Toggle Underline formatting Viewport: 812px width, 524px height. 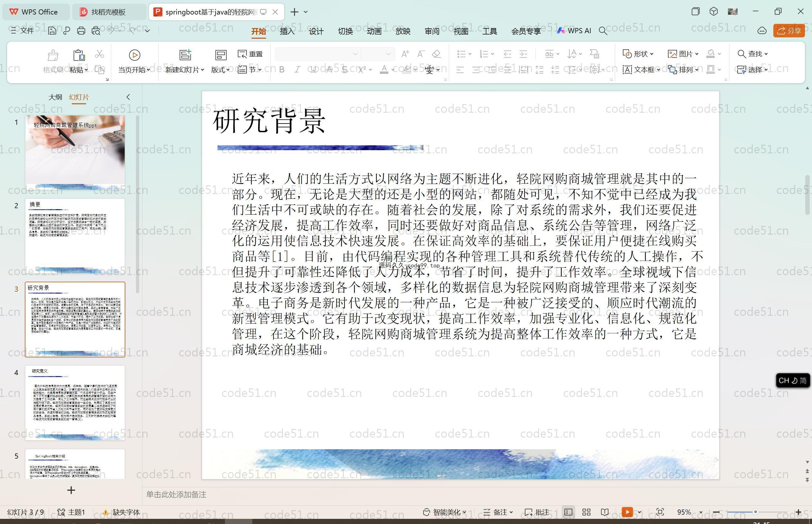[x=313, y=70]
